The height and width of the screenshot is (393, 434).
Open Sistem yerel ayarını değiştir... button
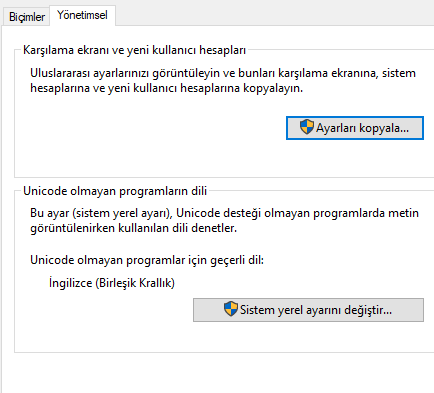(x=308, y=310)
